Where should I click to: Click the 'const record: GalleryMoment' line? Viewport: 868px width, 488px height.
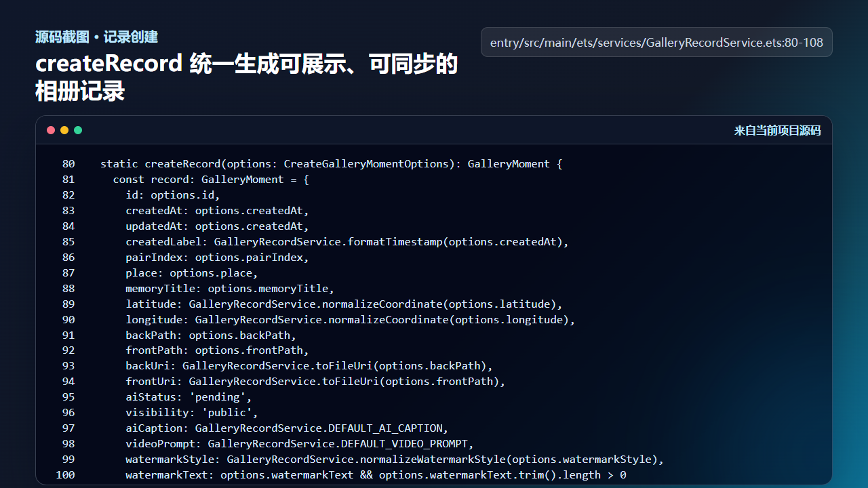211,180
